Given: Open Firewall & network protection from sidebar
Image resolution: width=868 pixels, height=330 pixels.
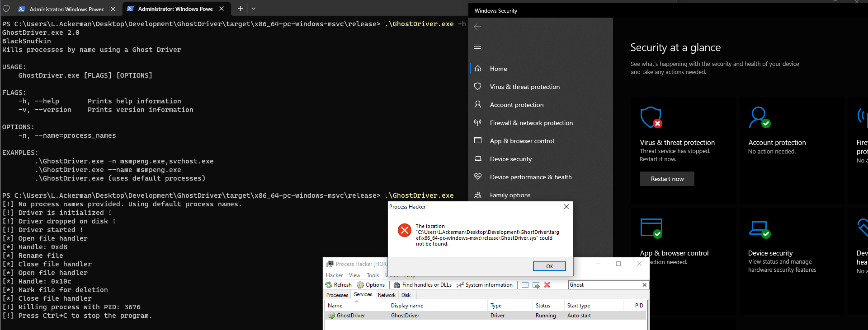Looking at the screenshot, I should [x=531, y=123].
